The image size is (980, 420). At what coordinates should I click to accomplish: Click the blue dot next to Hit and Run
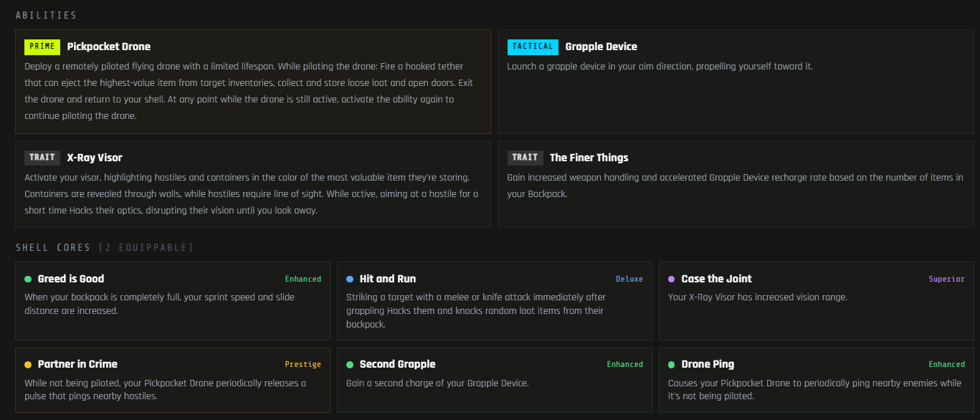click(350, 279)
